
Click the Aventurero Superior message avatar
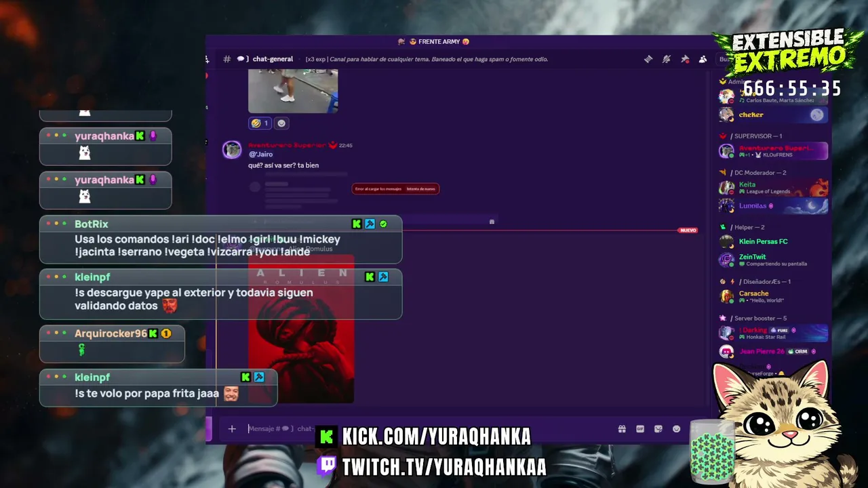coord(232,150)
